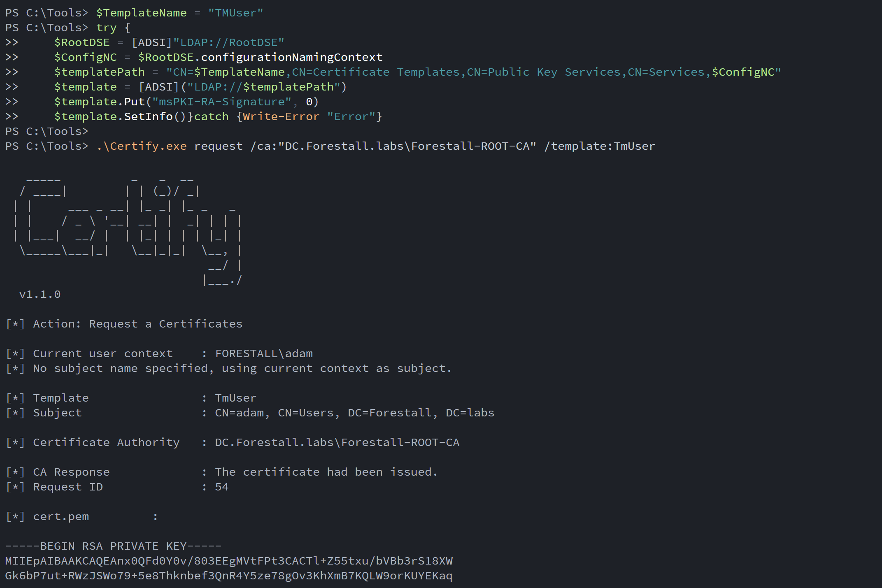The image size is (882, 588).
Task: Click the v1.1.0 version text
Action: click(x=40, y=294)
